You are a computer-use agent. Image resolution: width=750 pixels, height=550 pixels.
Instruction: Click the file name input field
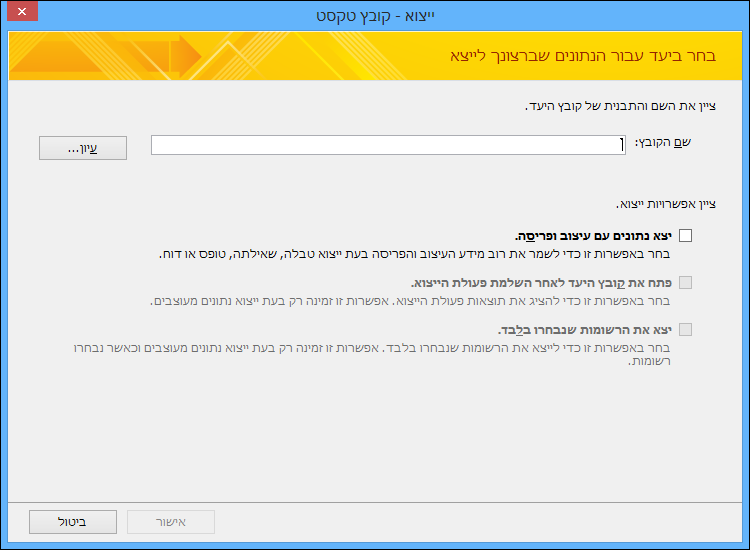coord(388,145)
